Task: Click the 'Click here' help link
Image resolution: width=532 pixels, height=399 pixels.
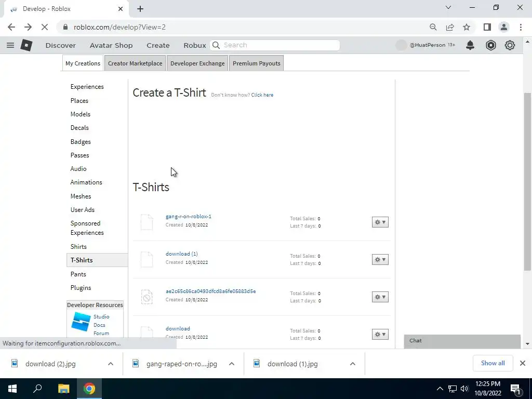Action: [x=262, y=95]
